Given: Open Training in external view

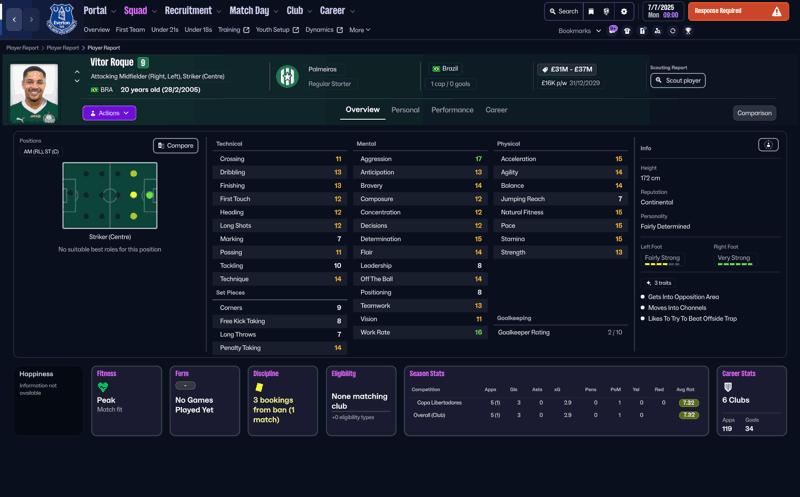Looking at the screenshot, I should pos(234,30).
